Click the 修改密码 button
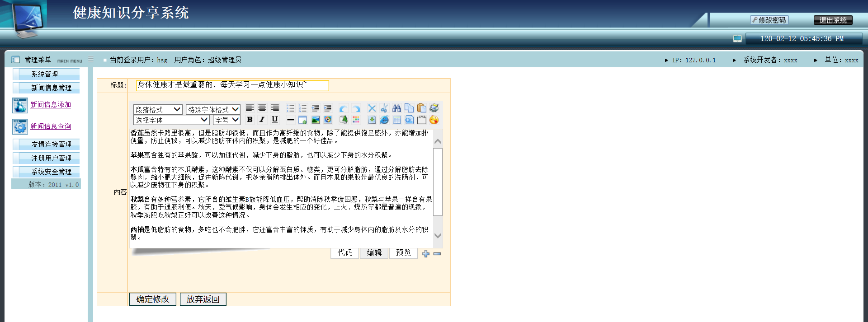Screen dimensions: 868x322 769,20
